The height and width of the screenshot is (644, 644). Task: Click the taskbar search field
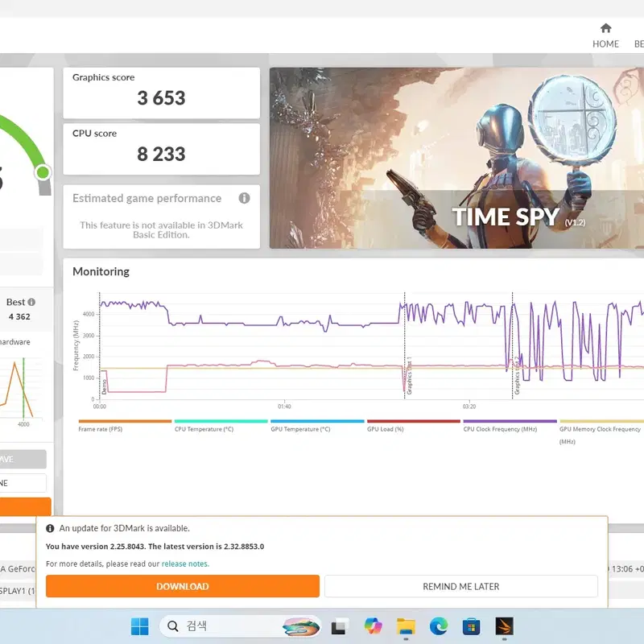pyautogui.click(x=240, y=626)
